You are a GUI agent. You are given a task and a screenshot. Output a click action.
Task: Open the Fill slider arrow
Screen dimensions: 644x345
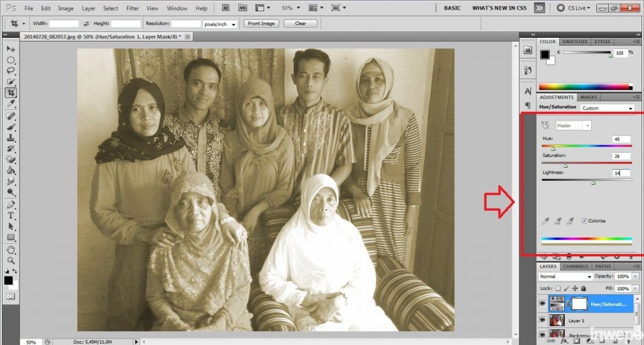coord(635,288)
